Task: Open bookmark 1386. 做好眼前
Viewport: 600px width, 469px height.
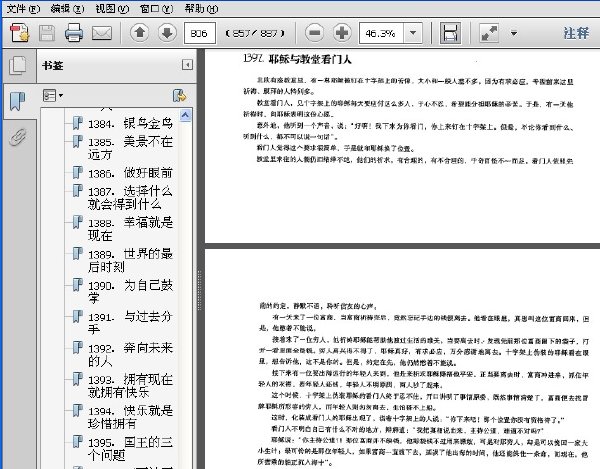Action: pos(130,173)
